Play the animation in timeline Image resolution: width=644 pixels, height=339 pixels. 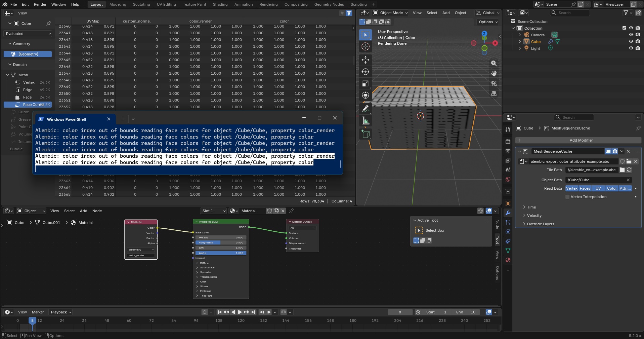240,312
